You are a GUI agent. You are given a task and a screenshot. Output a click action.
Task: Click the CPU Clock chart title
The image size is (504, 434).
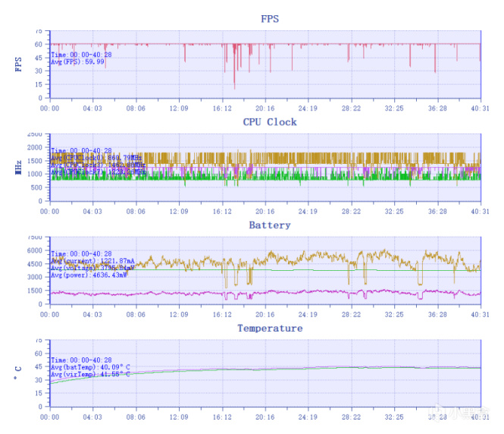(270, 122)
